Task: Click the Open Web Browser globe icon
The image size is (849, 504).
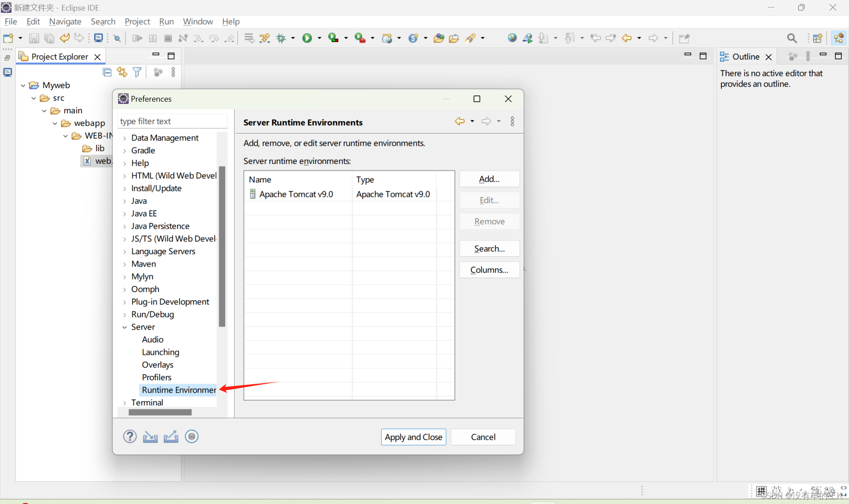Action: coord(512,38)
